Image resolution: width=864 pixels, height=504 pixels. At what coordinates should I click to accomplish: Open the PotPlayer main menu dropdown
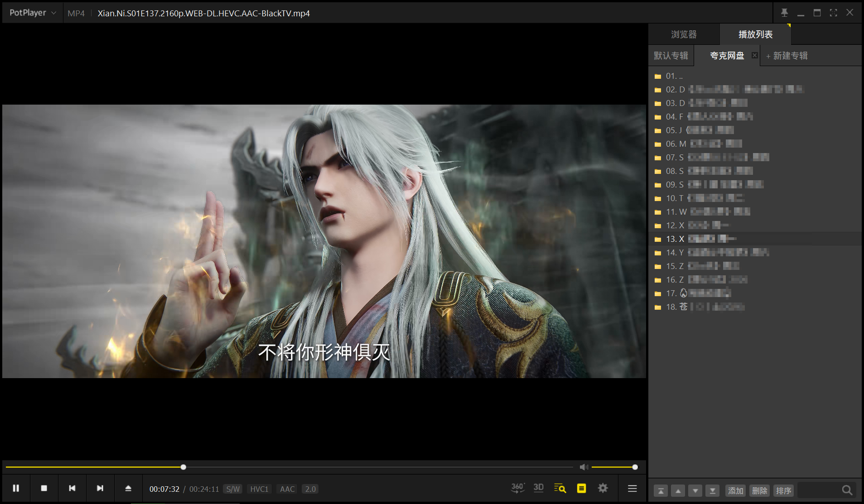coord(33,13)
